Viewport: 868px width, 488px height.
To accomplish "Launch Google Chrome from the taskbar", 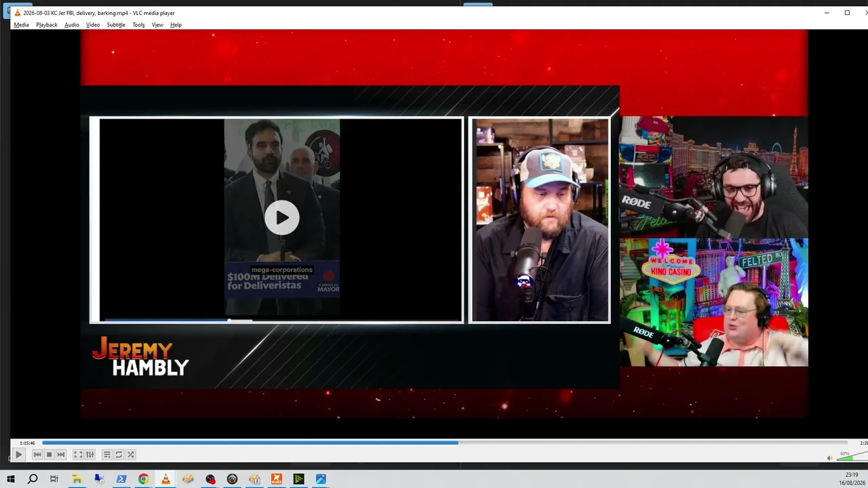I will [x=143, y=479].
